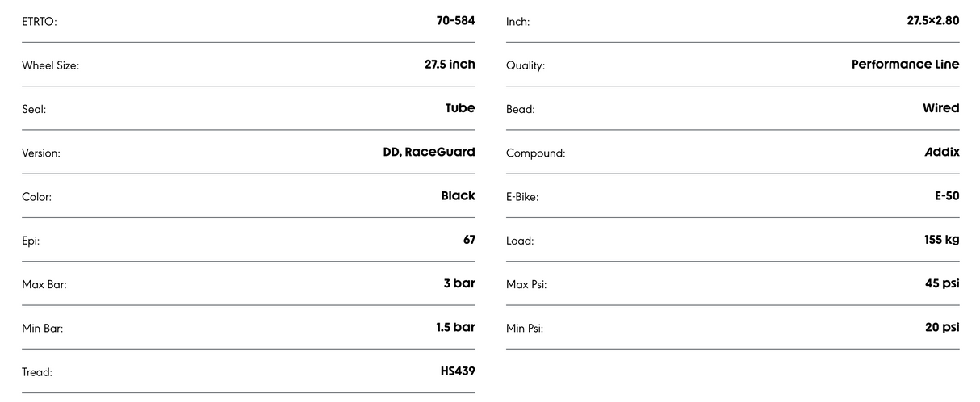Select the E-Bike row label
Image resolution: width=980 pixels, height=402 pixels.
522,197
